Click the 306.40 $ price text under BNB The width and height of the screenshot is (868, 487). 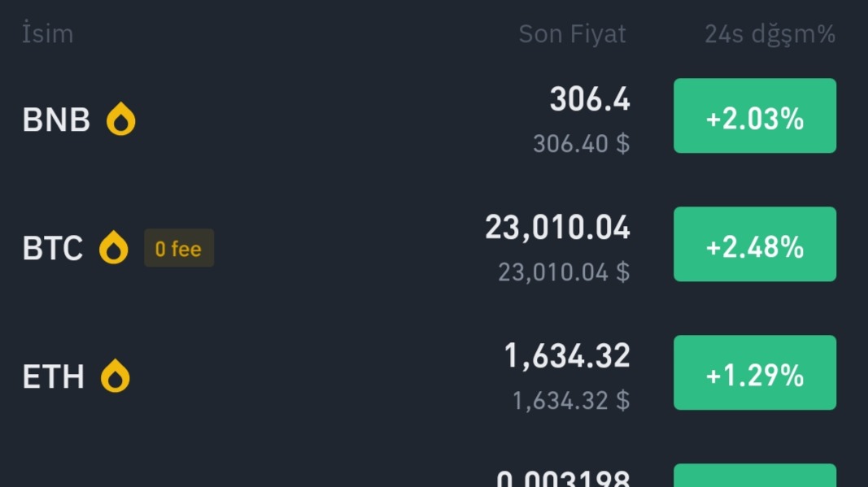click(x=581, y=143)
